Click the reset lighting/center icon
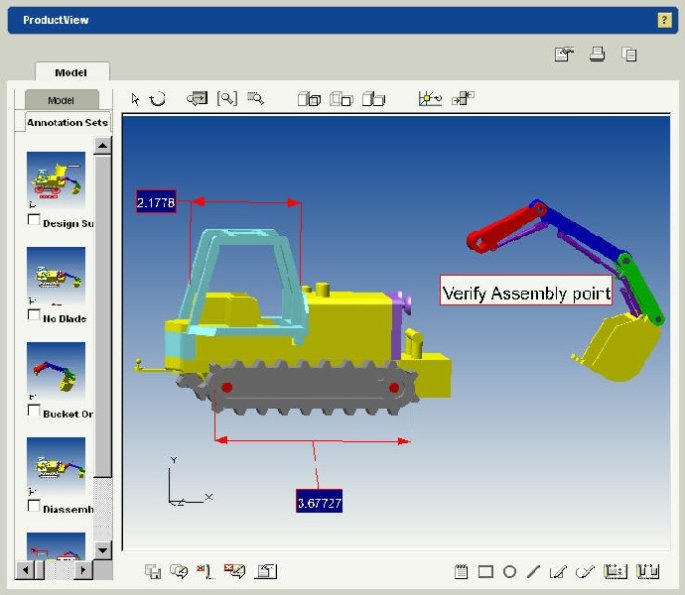The width and height of the screenshot is (685, 595). coord(430,99)
